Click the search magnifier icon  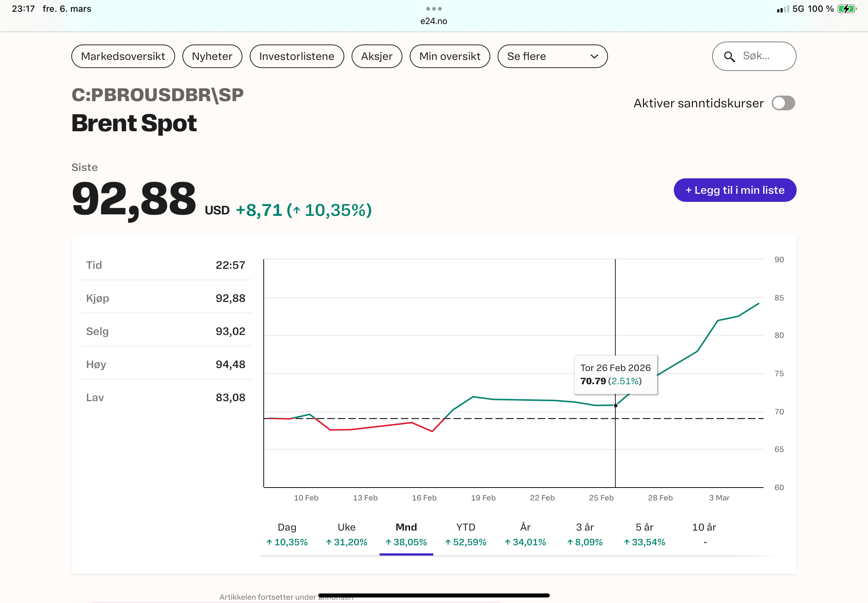point(729,57)
